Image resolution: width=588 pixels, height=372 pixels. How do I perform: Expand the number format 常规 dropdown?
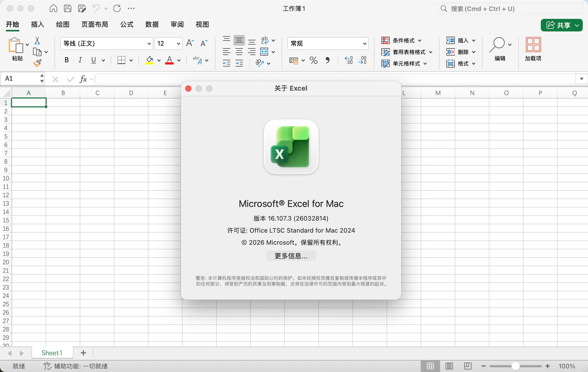point(365,43)
